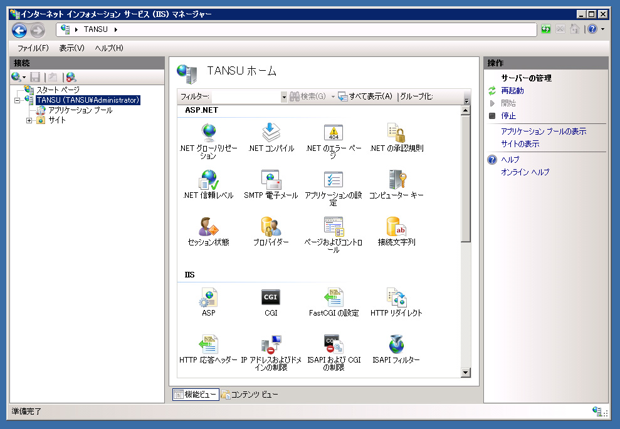Screen dimensions: 620x429
Task: Open dropdown arrow beside help toolbar icon
Action: (x=603, y=29)
